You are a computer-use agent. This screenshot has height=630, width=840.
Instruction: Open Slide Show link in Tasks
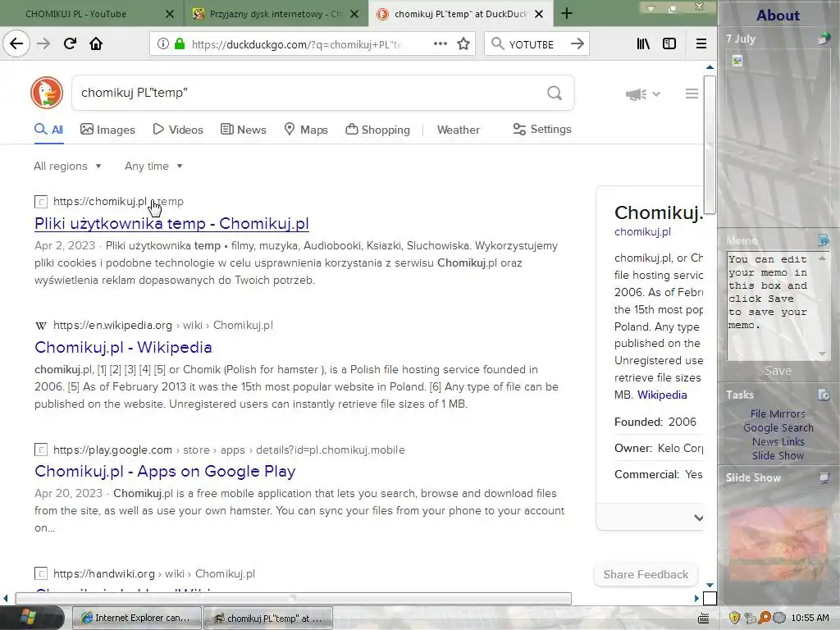[x=778, y=455]
